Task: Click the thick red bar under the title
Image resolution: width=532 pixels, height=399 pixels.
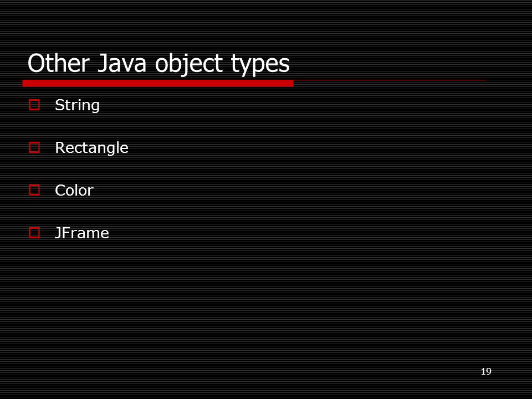Action: point(158,84)
